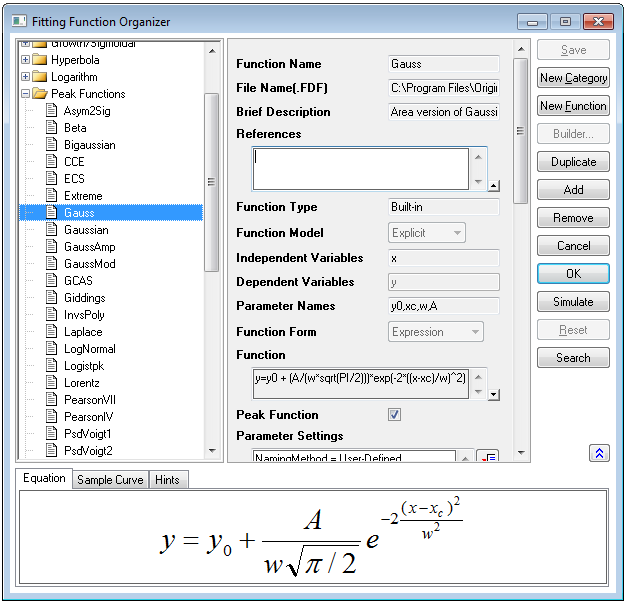The image size is (626, 604).
Task: Click the function tree scroll-down arrow
Action: click(x=212, y=451)
